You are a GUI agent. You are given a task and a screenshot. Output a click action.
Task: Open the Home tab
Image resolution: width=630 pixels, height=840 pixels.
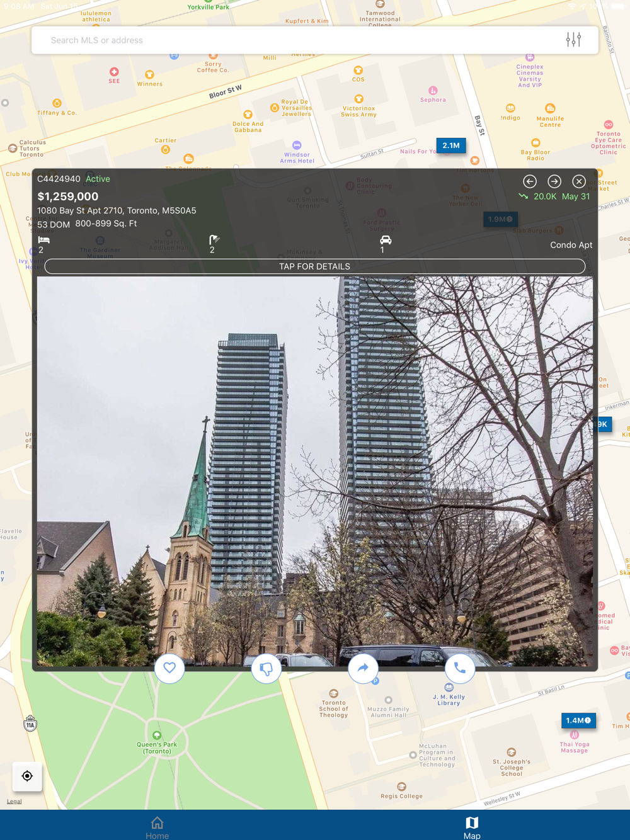[x=157, y=827]
